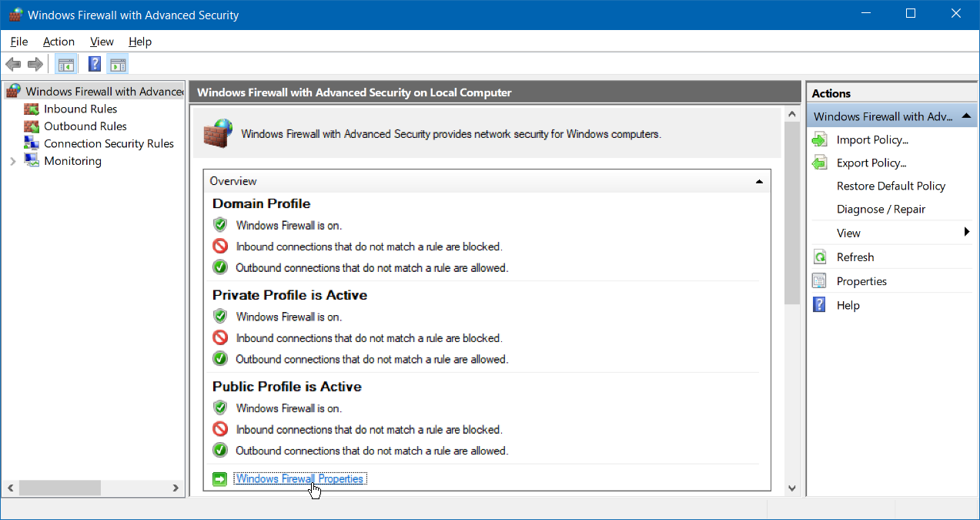Click Restore Default Policy

[891, 186]
